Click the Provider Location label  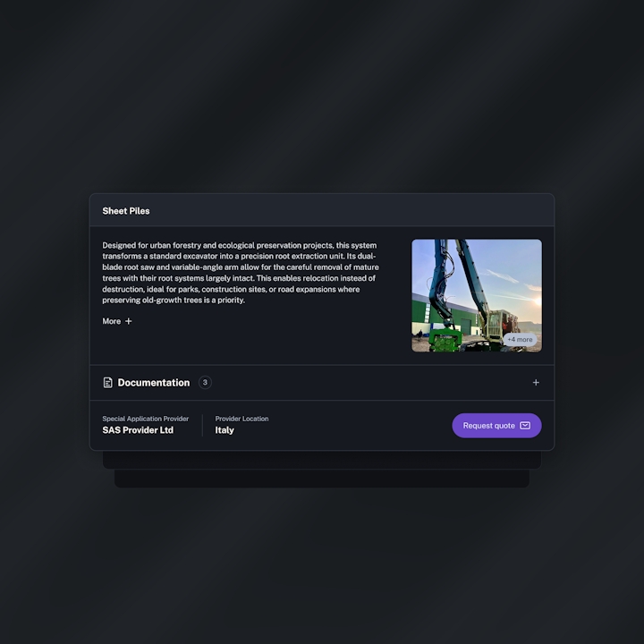click(x=241, y=419)
